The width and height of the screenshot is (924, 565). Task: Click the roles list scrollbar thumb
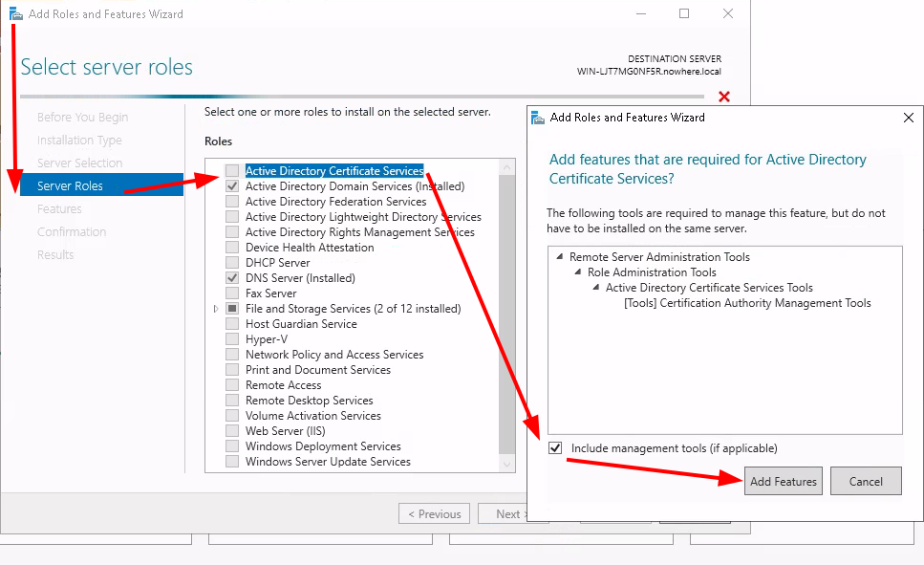click(506, 315)
